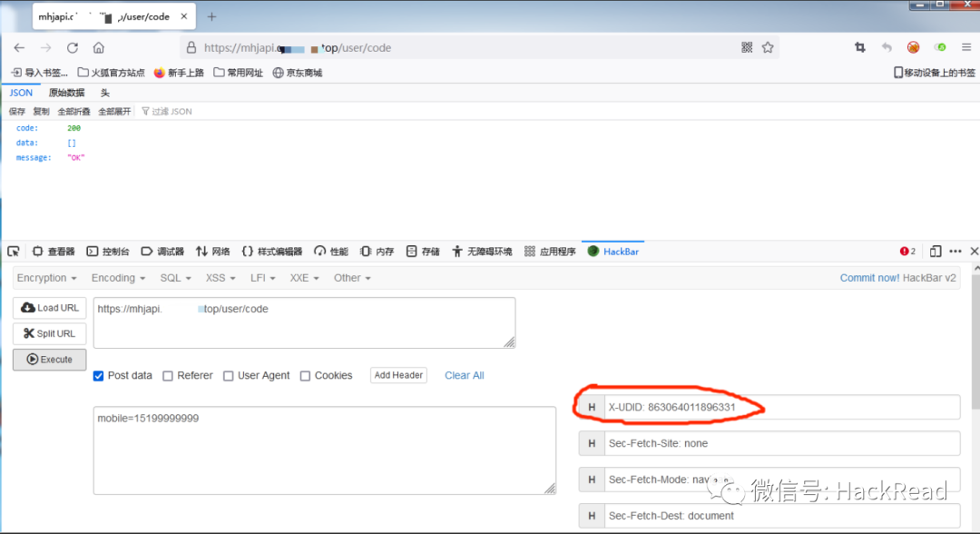Click the X-UDID header input field
This screenshot has height=534, width=980.
point(782,407)
